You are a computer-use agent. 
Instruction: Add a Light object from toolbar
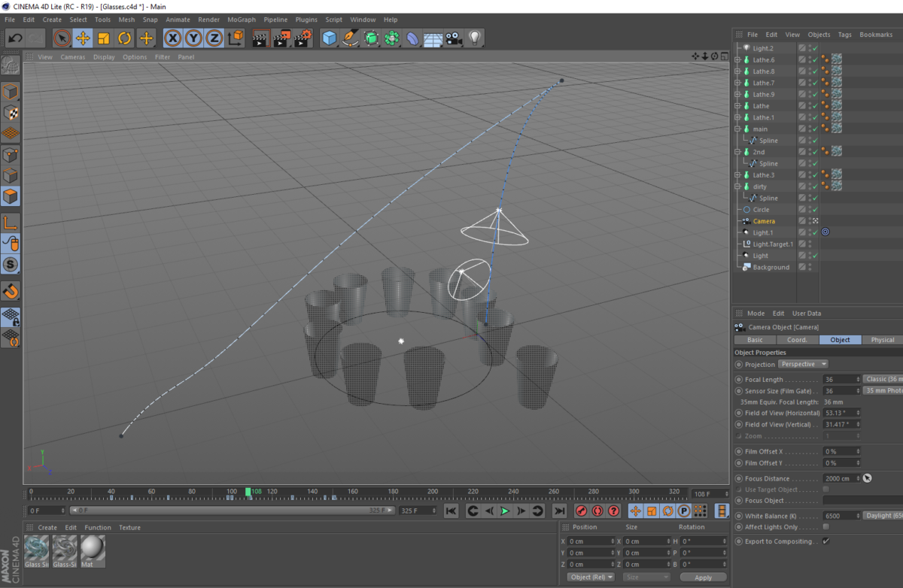click(x=474, y=38)
